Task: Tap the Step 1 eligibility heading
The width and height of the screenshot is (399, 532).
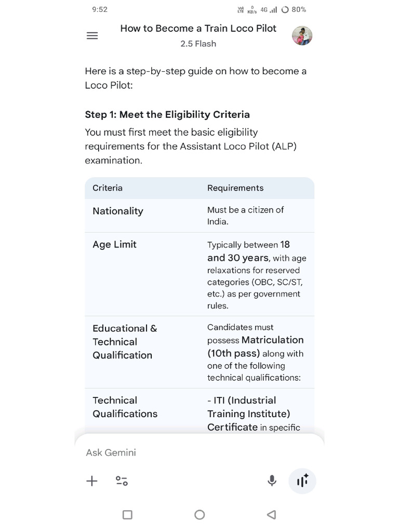Action: coord(167,115)
